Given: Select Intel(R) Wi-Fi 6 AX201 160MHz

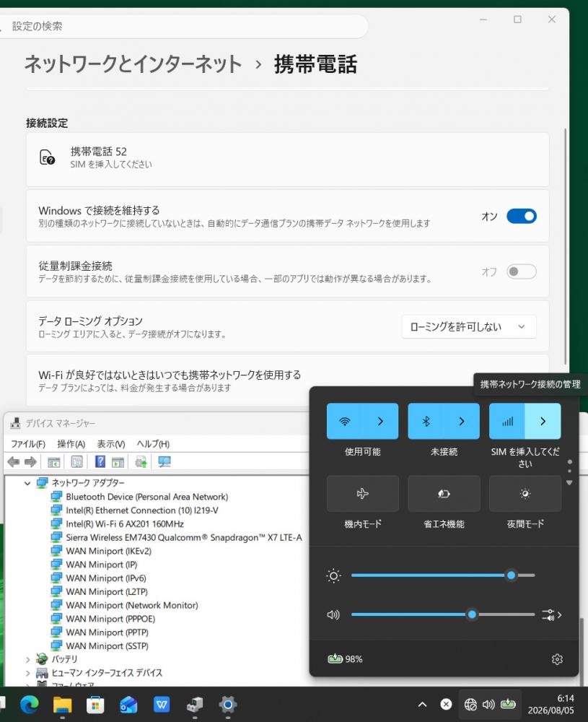Looking at the screenshot, I should click(125, 524).
